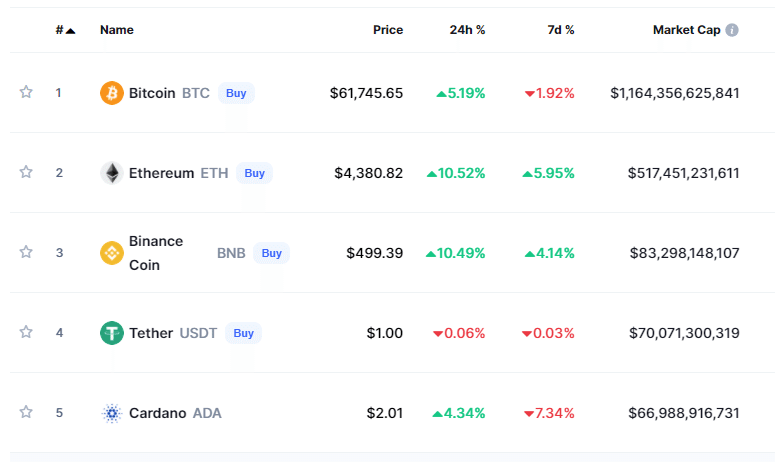Click the Tether logo icon
Viewport: 775px width, 462px height.
tap(112, 333)
